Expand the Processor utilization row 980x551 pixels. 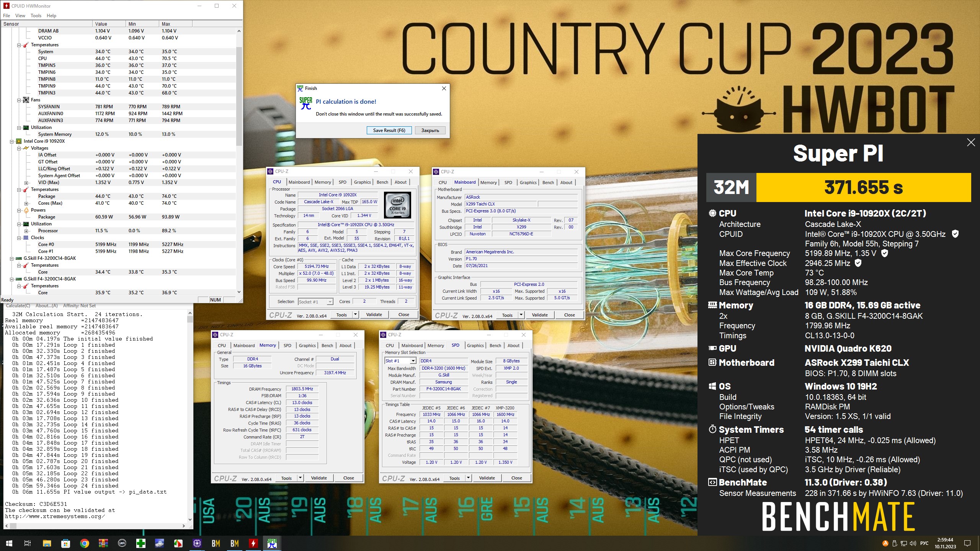tap(26, 231)
